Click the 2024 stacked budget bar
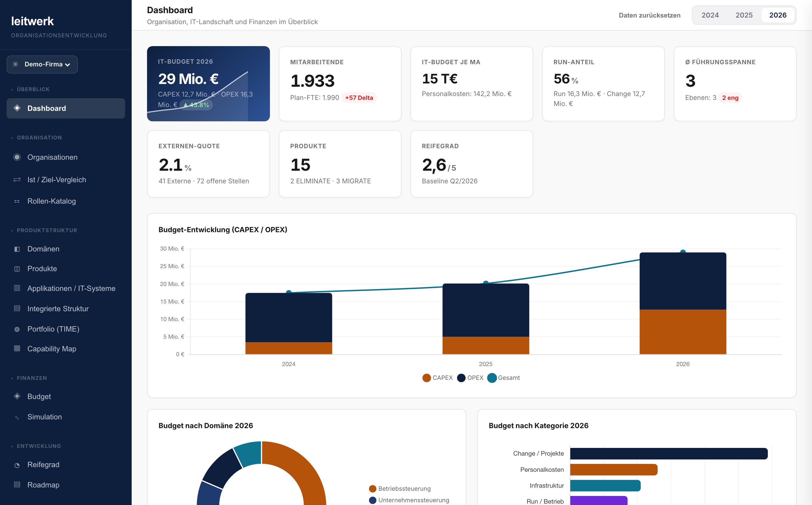812x505 pixels. 289,324
